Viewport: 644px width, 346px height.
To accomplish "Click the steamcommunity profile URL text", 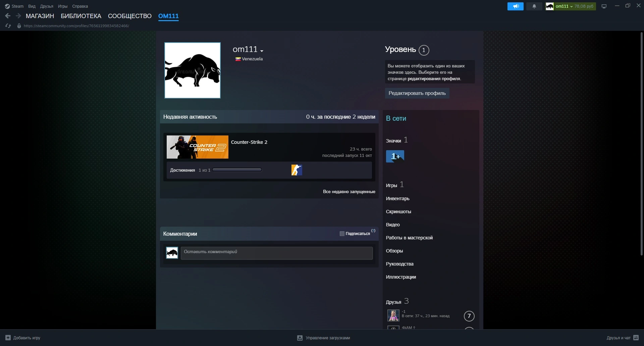I will 76,26.
